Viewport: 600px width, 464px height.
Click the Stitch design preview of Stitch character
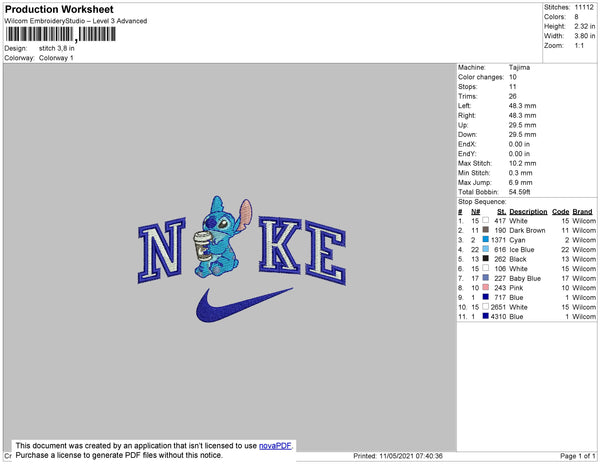point(222,237)
